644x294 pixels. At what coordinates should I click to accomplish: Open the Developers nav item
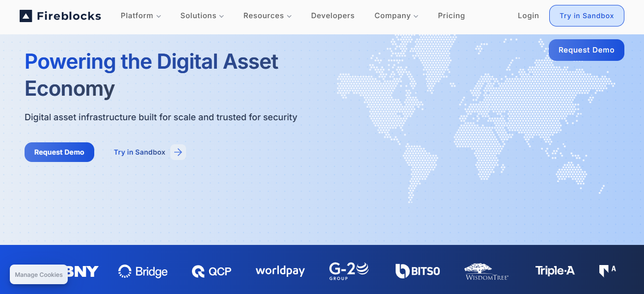[333, 16]
